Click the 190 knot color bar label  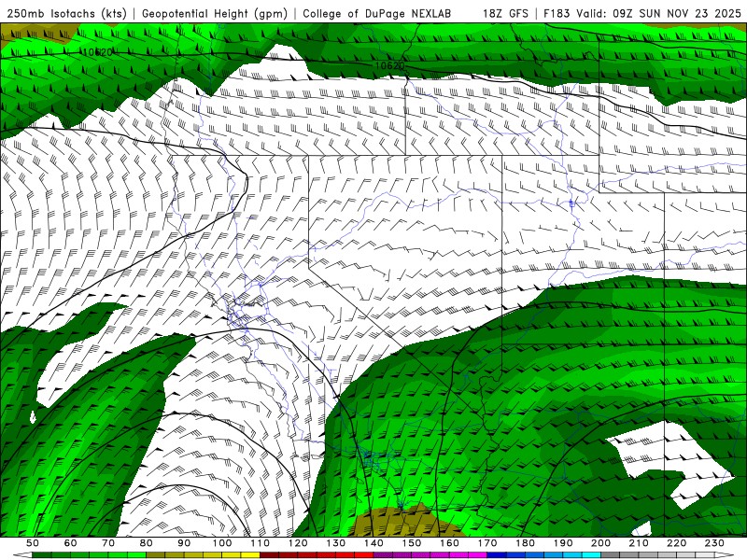563,543
